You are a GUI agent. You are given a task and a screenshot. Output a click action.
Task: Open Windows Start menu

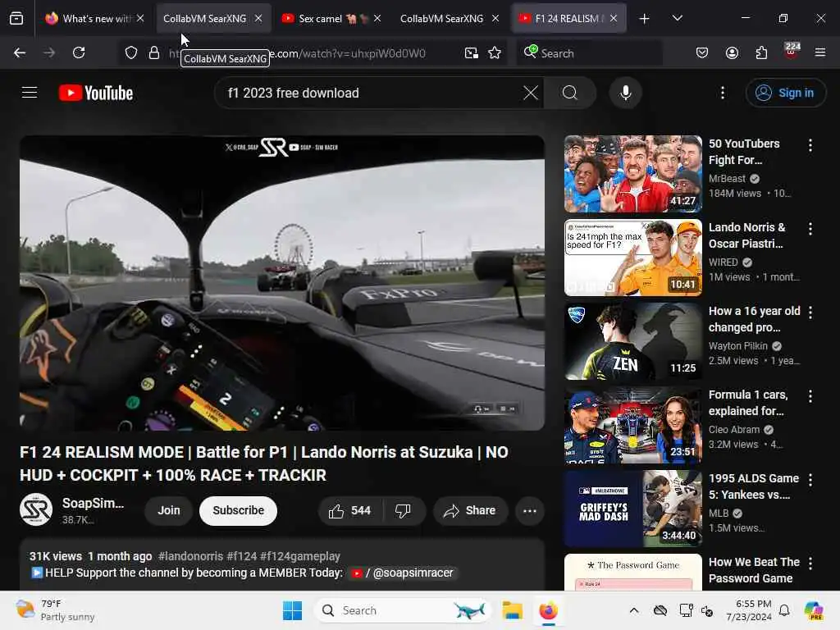(x=293, y=610)
